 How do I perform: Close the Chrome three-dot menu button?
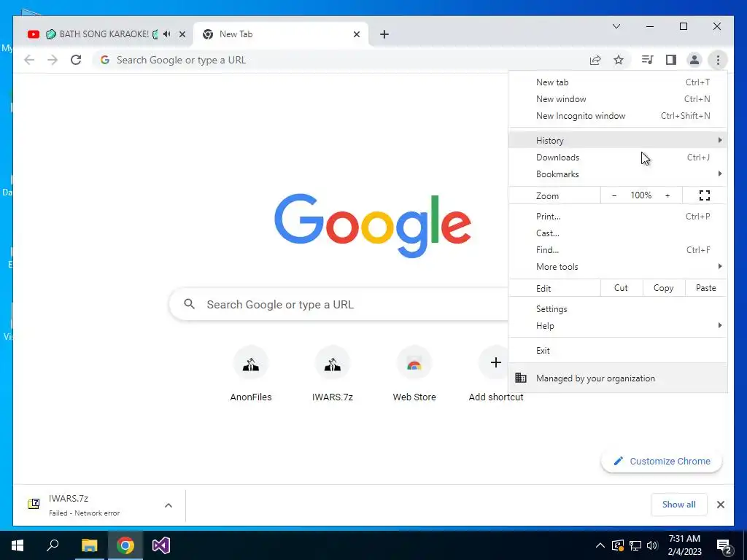[718, 60]
